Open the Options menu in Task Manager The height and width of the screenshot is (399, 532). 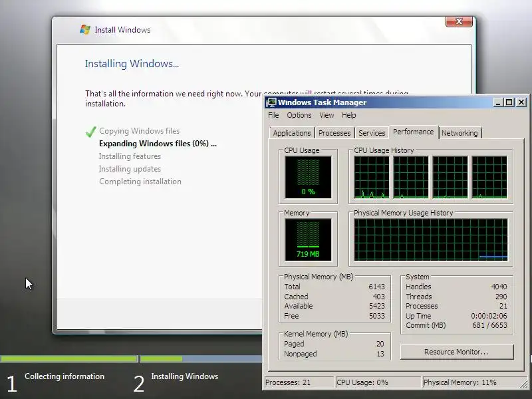(299, 115)
